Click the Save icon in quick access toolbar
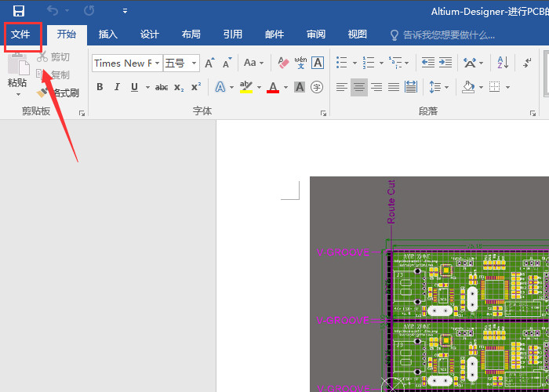This screenshot has height=392, width=549. [19, 11]
